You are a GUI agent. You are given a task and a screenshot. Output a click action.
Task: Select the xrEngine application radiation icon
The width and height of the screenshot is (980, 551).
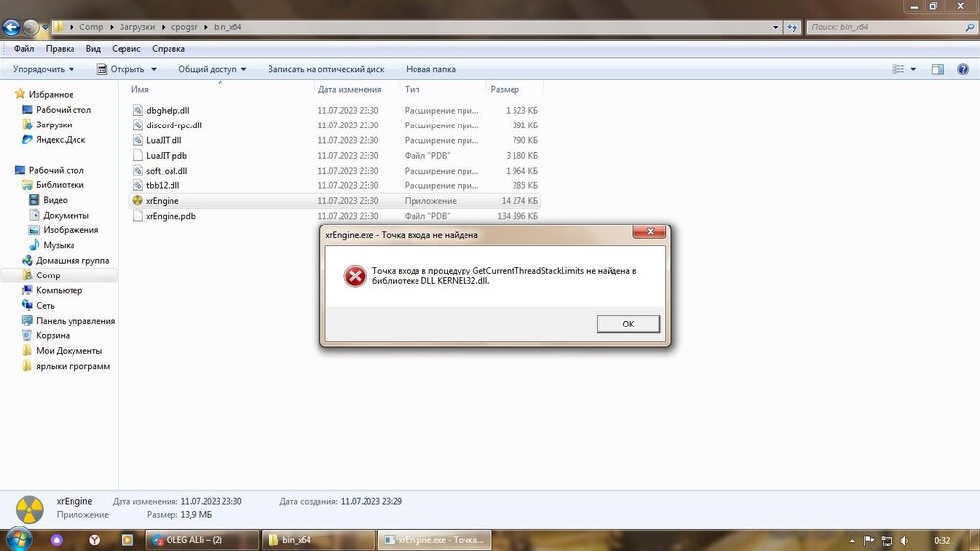pos(137,201)
